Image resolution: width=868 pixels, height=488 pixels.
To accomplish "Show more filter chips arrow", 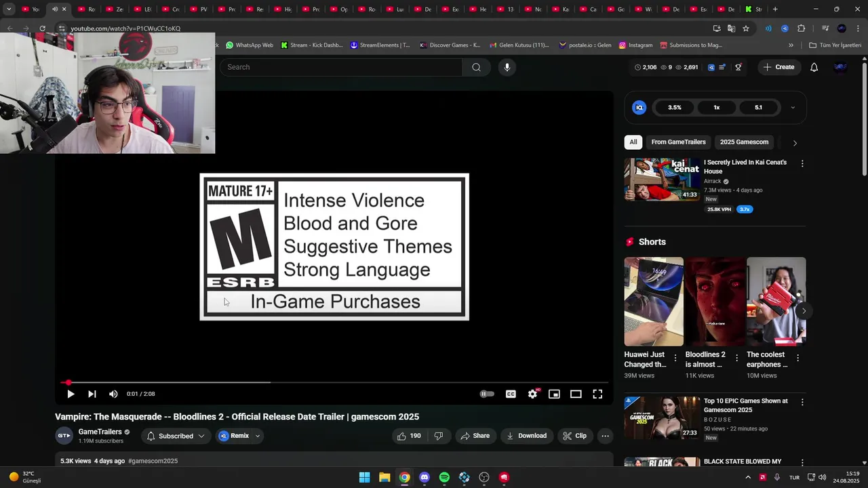I will point(795,143).
